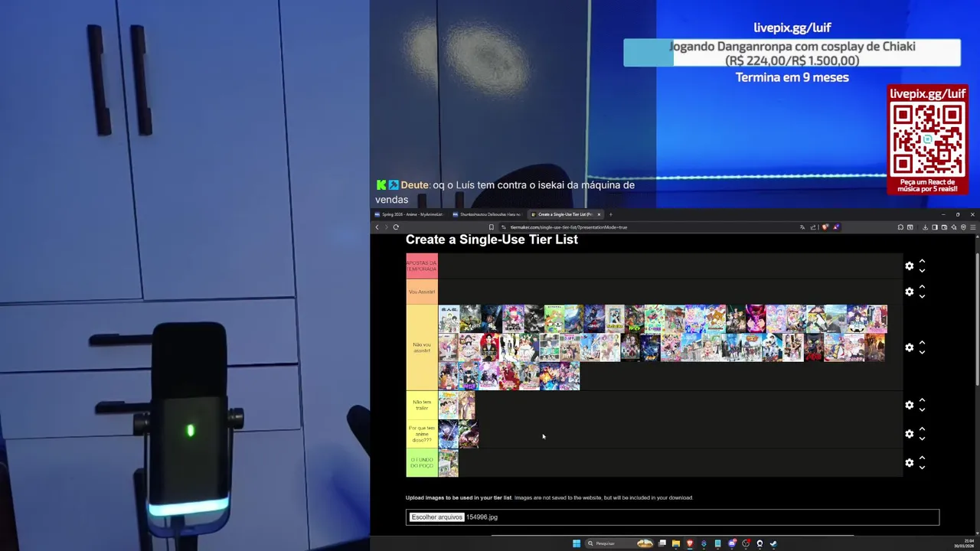
Task: Open settings gear for Não vou assistir tier
Action: click(x=910, y=347)
